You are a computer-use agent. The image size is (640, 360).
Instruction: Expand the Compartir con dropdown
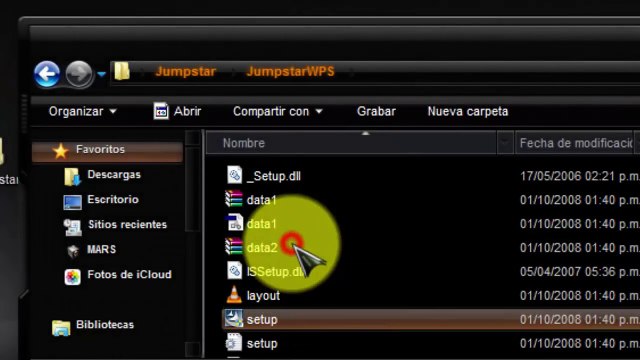pyautogui.click(x=278, y=111)
